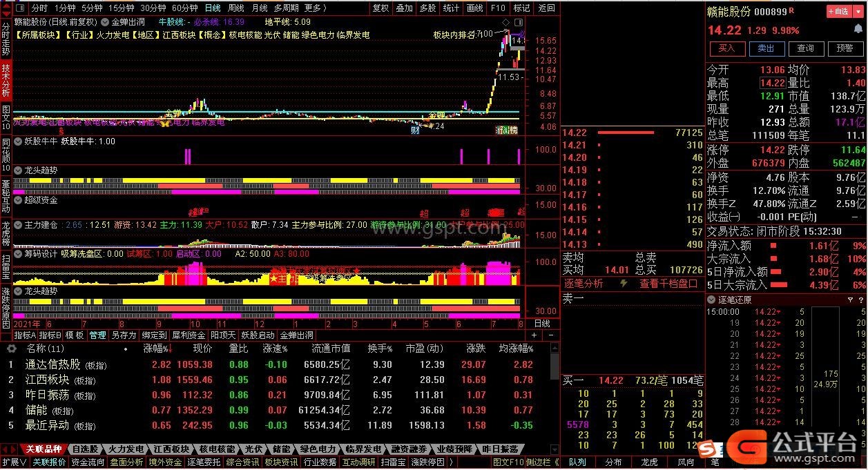The image size is (868, 470).
Task: Click the round arrow icon before 金蝉出洞
Action: [x=106, y=22]
